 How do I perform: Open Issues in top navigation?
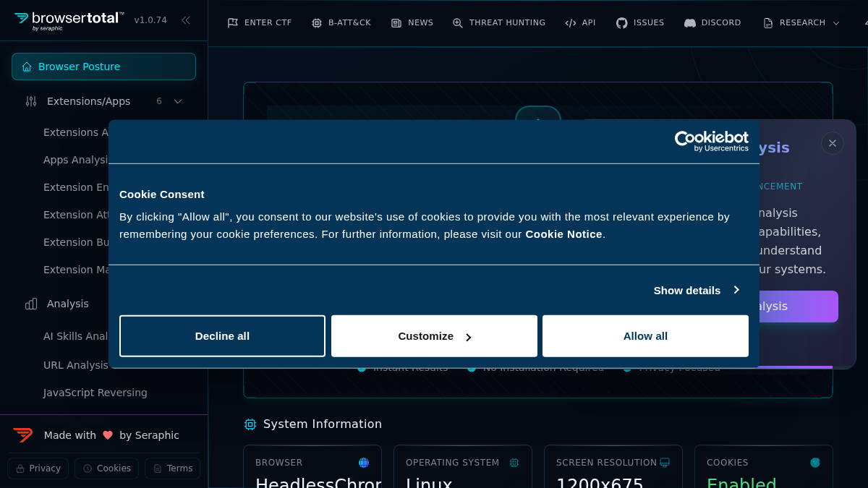640,23
